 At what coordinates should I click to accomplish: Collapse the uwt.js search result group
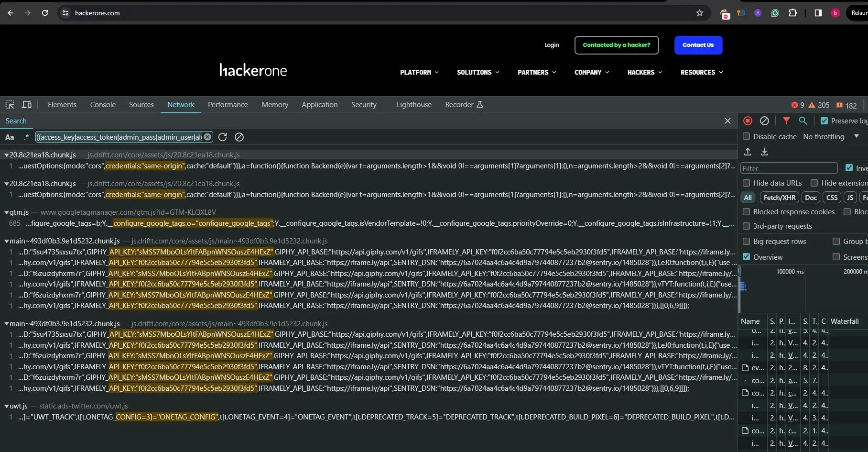point(7,406)
